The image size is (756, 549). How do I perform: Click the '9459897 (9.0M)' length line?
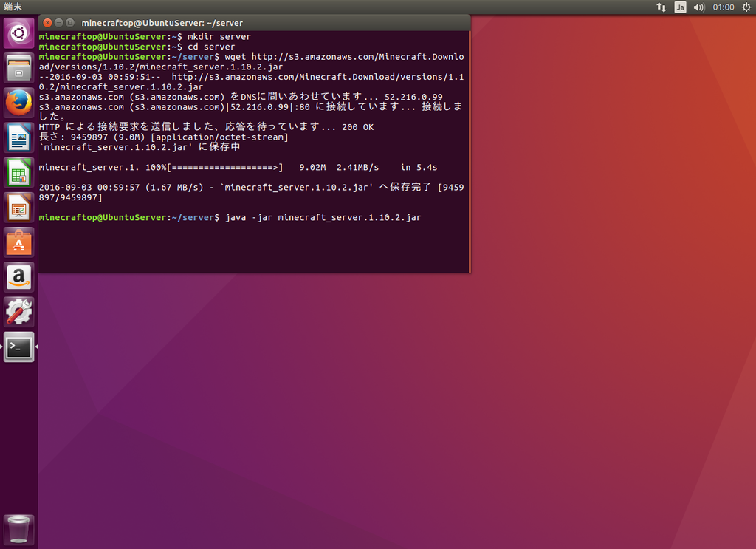[x=163, y=137]
